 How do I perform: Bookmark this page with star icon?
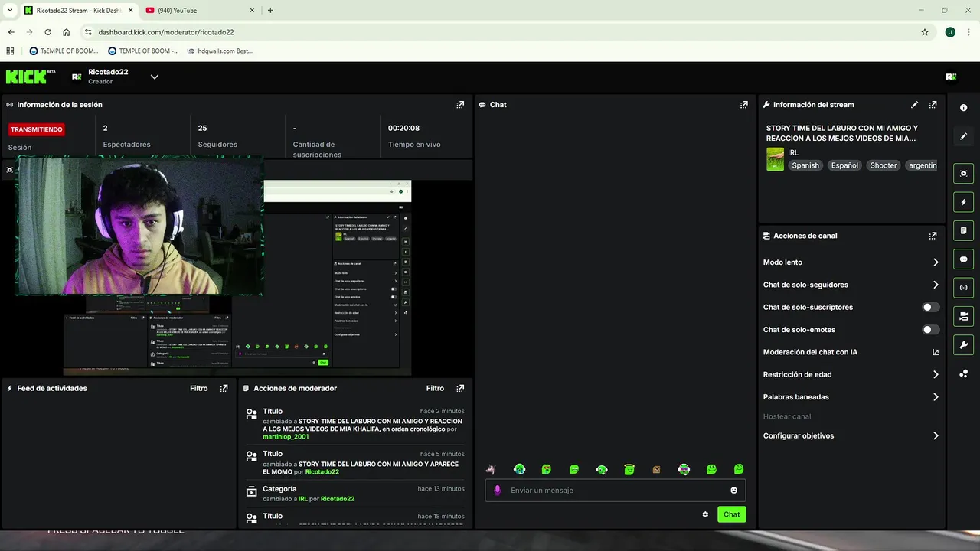[x=925, y=32]
